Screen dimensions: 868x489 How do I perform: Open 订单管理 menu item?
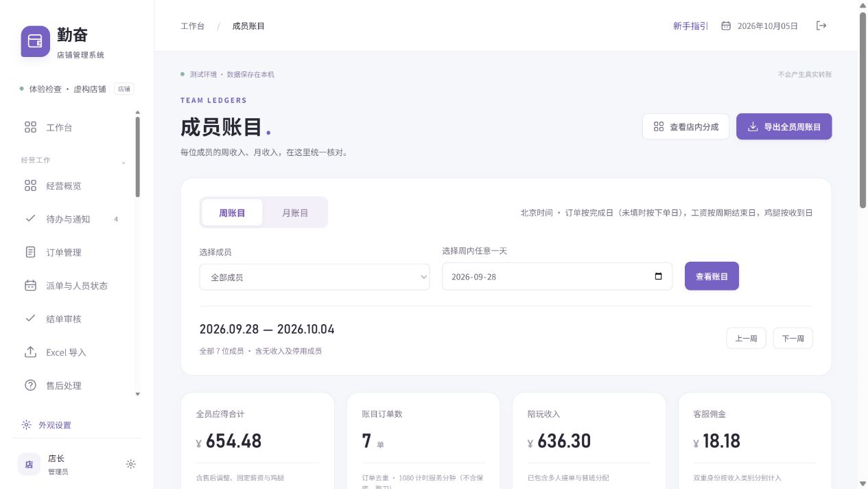pyautogui.click(x=77, y=252)
